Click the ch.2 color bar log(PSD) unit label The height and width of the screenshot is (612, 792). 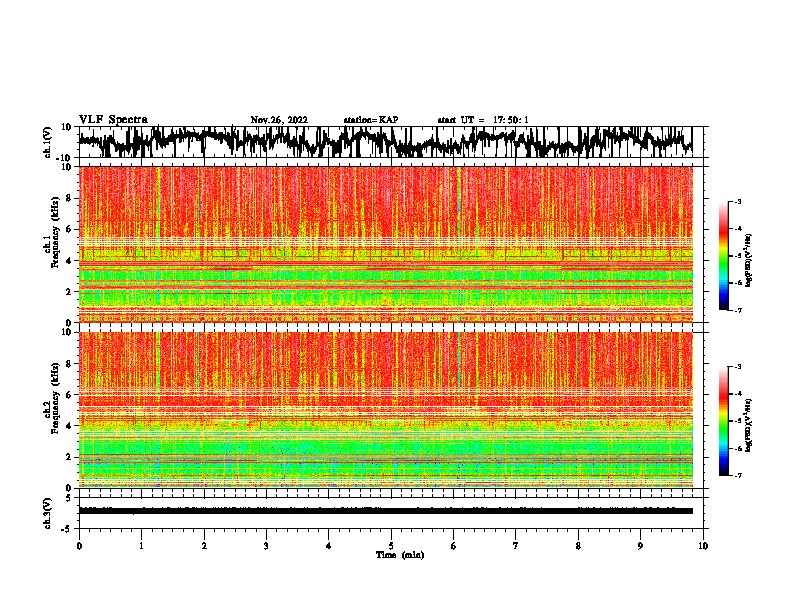749,426
